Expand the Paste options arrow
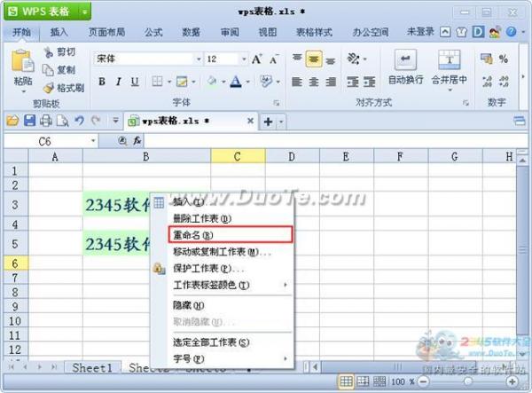532x393 pixels. [x=23, y=91]
